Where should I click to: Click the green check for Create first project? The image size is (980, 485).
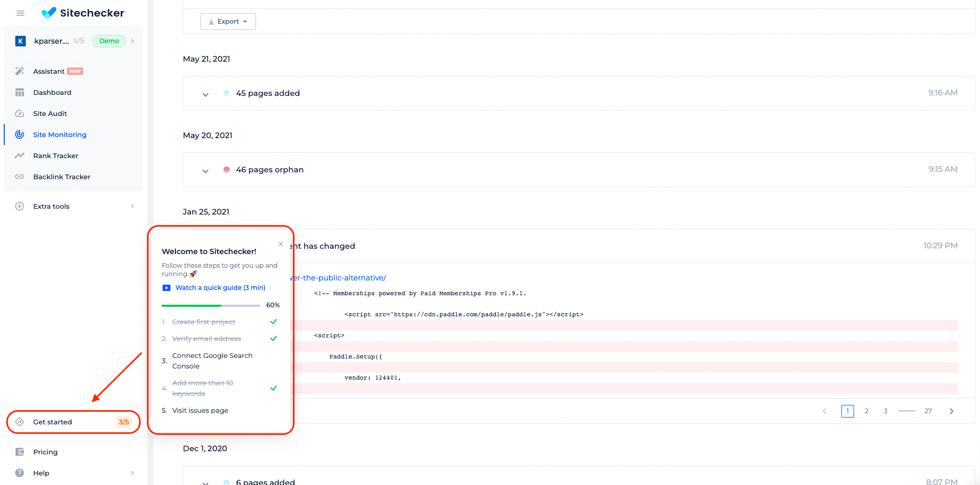(x=273, y=322)
